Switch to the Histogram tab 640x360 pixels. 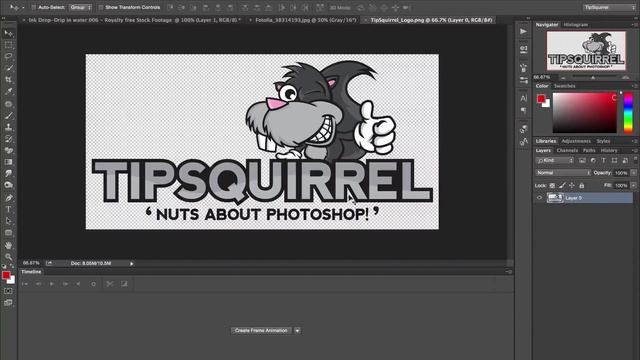pos(576,25)
